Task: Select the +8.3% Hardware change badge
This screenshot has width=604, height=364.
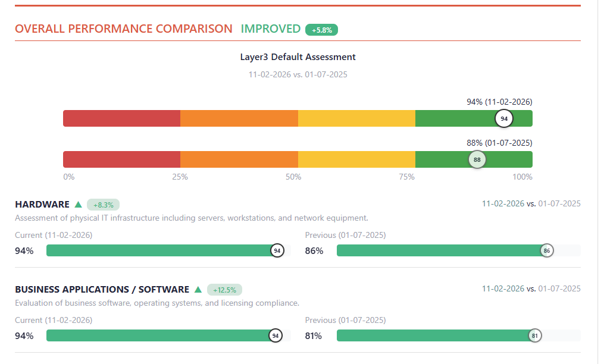Action: point(104,205)
